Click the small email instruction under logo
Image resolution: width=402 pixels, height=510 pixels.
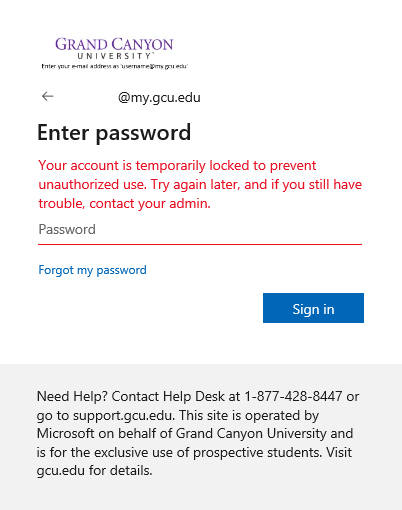[x=114, y=66]
